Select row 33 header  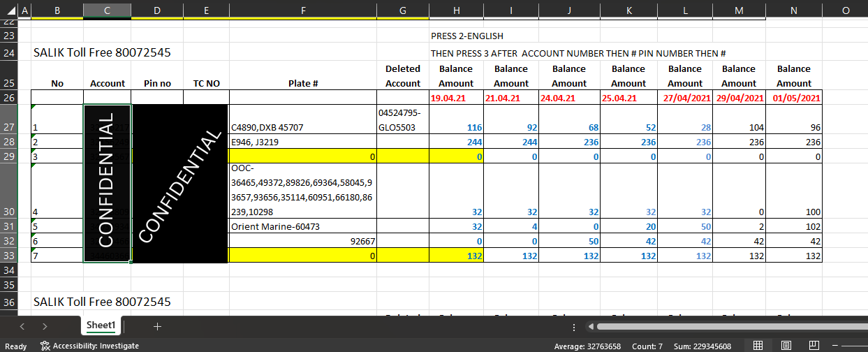(x=9, y=256)
